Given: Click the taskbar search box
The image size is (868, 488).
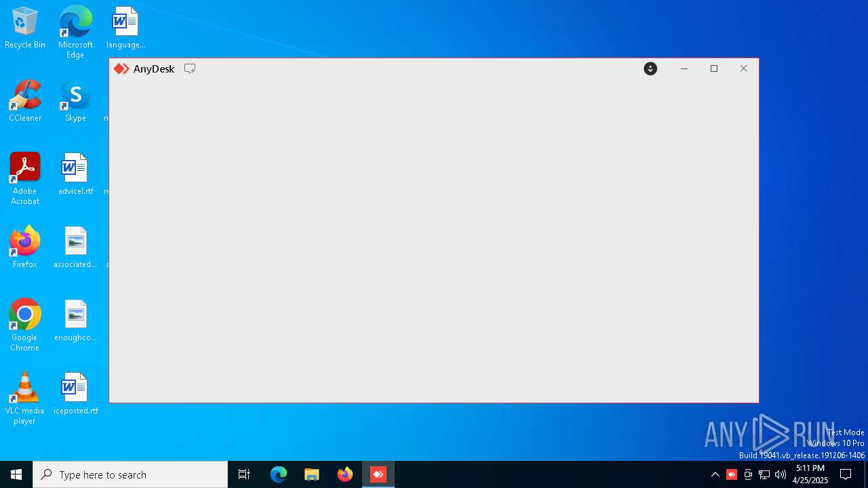Looking at the screenshot, I should [x=130, y=474].
